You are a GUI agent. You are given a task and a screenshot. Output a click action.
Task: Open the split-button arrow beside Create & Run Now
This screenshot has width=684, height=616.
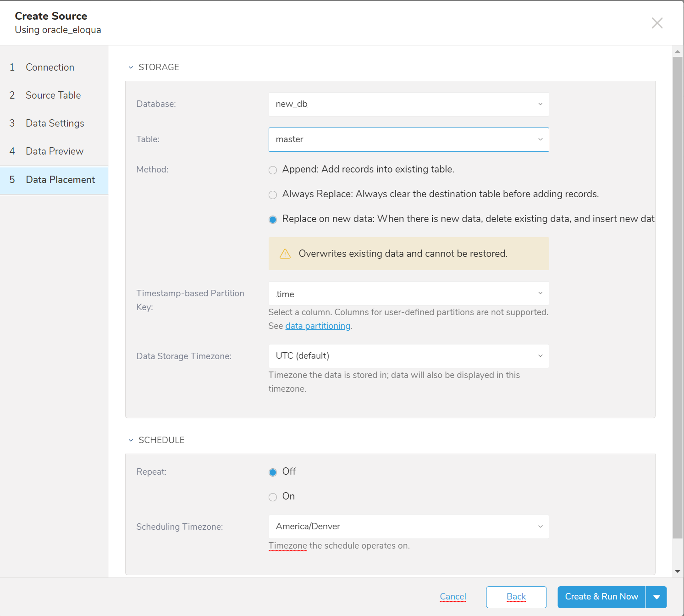click(656, 597)
